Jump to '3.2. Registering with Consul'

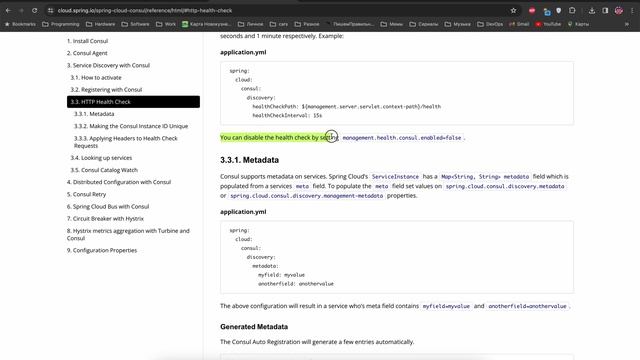pyautogui.click(x=106, y=89)
